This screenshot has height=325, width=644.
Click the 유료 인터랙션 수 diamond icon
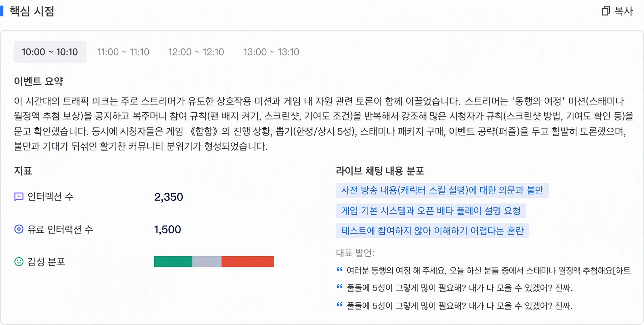point(19,229)
